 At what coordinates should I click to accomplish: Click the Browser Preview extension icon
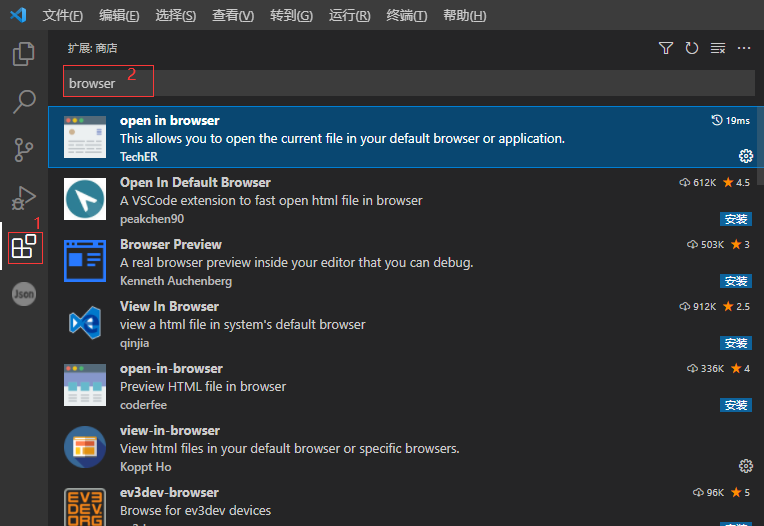(x=85, y=261)
